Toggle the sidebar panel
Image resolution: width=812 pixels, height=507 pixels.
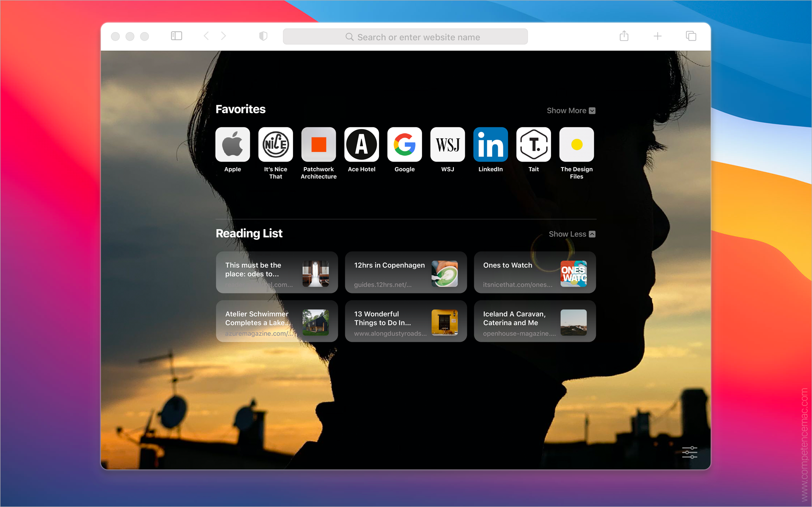176,36
